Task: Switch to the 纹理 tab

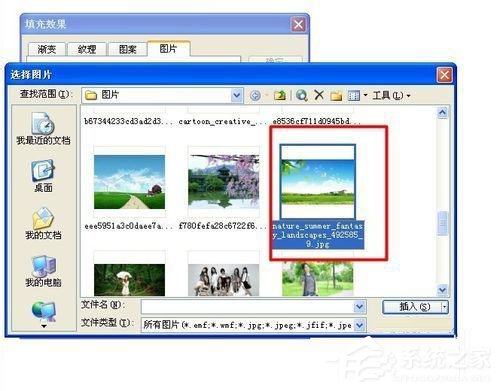Action: click(x=87, y=49)
